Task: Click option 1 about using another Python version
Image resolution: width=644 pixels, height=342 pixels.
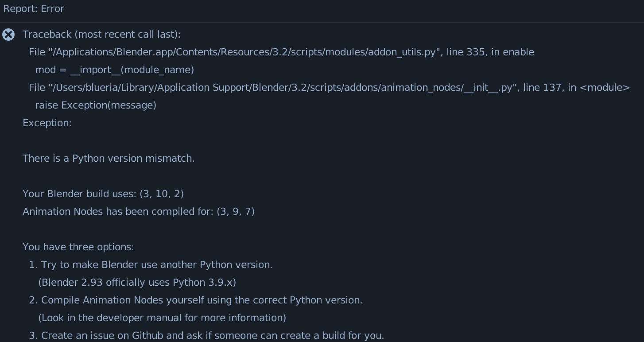Action: [x=151, y=265]
